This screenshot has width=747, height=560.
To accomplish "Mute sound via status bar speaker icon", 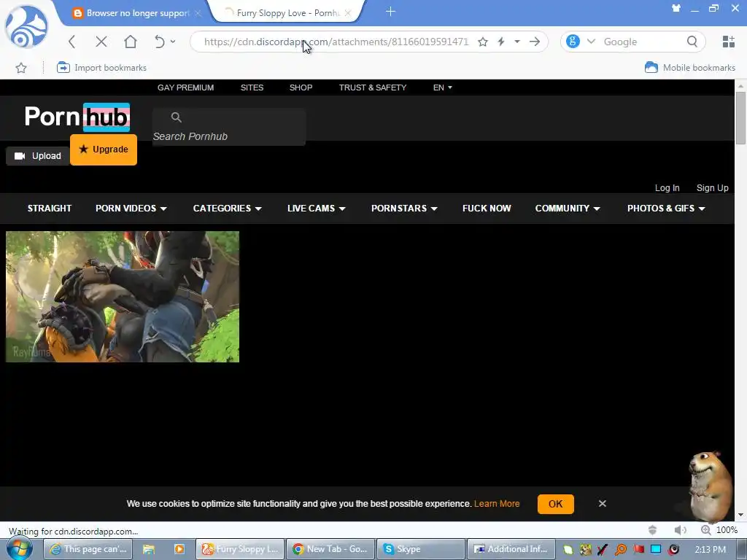I will pos(681,530).
